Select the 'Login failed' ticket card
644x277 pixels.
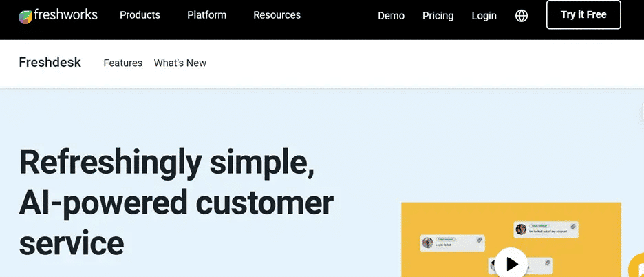pyautogui.click(x=453, y=243)
